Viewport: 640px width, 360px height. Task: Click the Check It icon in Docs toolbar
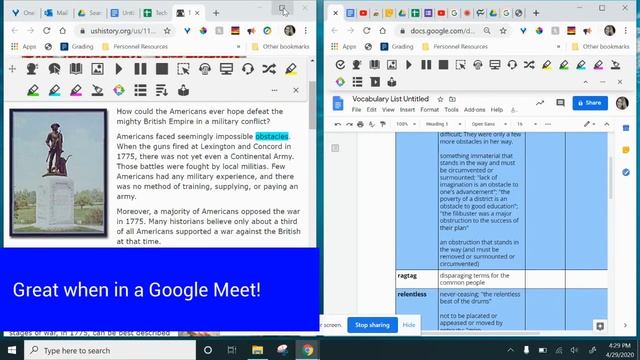click(x=340, y=64)
